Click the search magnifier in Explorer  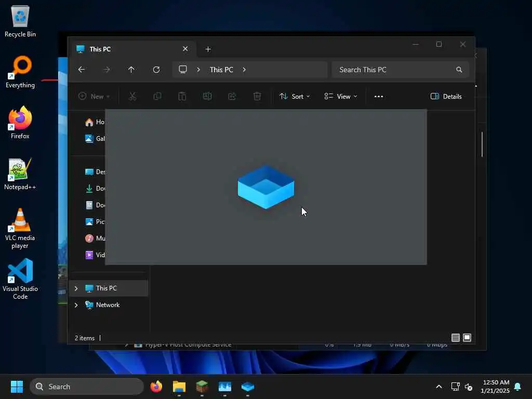pos(459,70)
